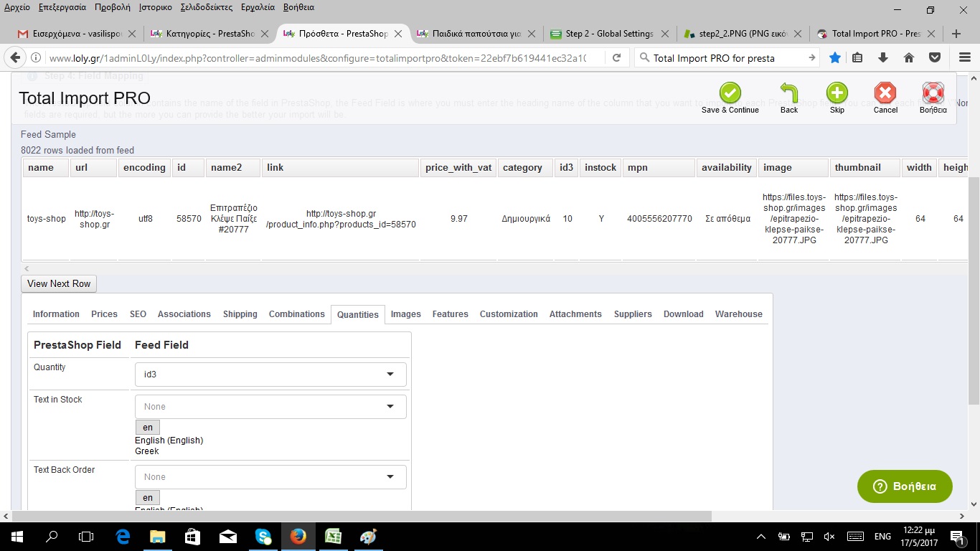Click the en language button under Text Back Order
980x551 pixels.
[148, 498]
